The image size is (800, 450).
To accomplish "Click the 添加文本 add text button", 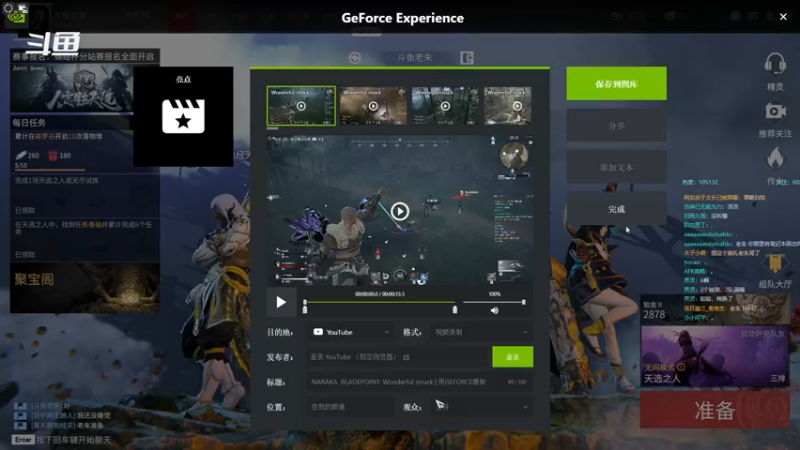I will [616, 167].
